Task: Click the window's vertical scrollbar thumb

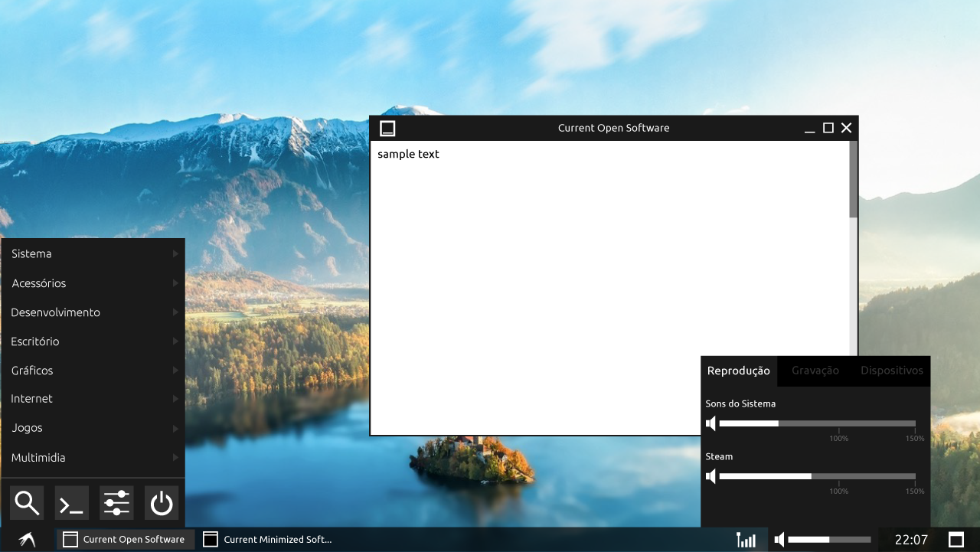Action: [x=853, y=179]
